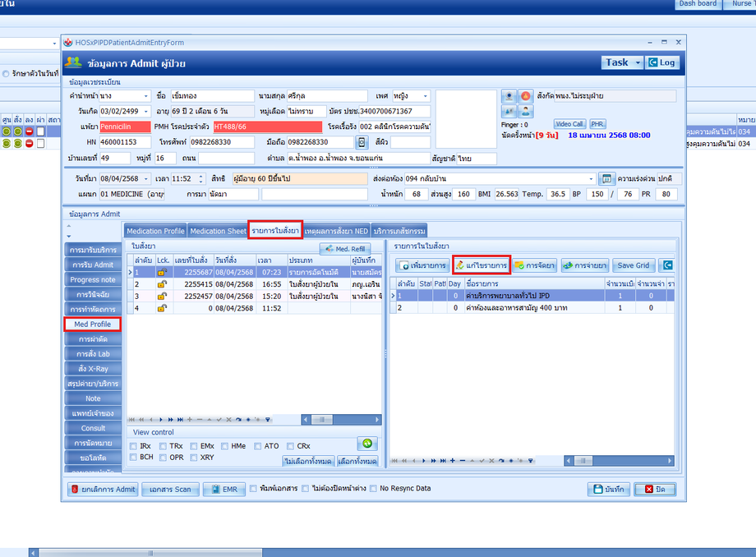This screenshot has width=756, height=557.
Task: Click filter icon in order items navigator
Action: coord(530,461)
